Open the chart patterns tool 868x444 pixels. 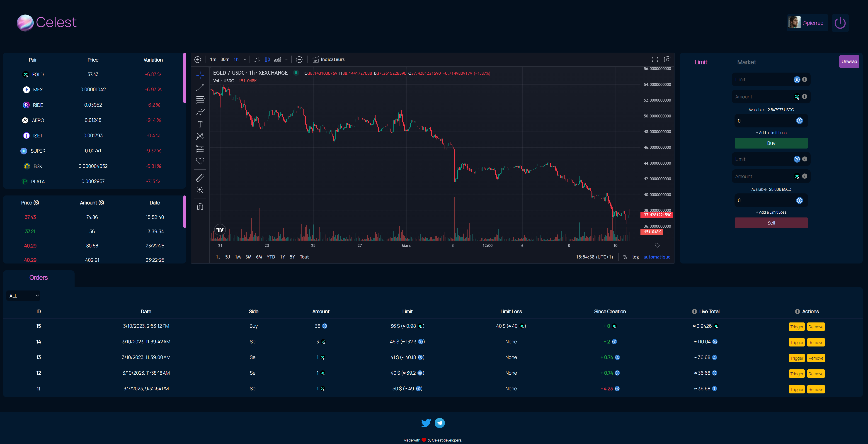200,136
